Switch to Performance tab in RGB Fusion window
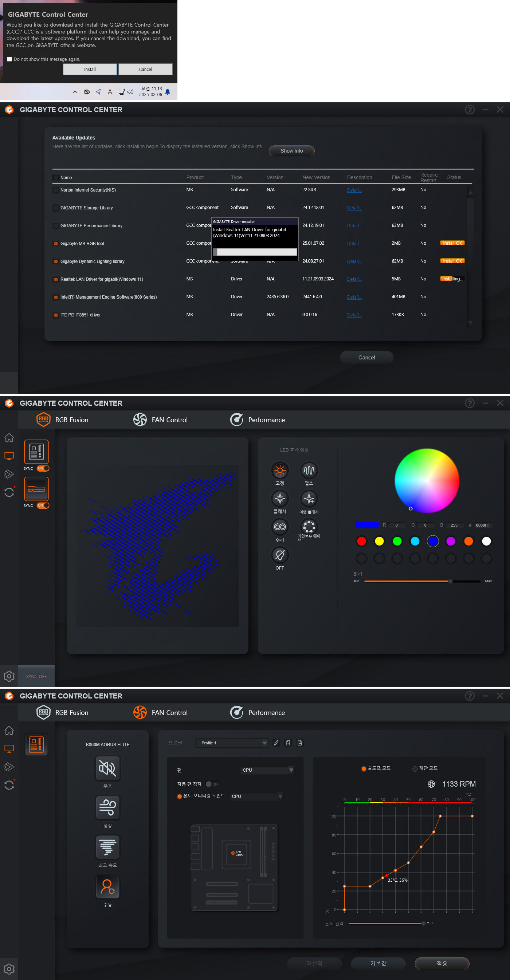Viewport: 510px width, 980px height. 257,420
